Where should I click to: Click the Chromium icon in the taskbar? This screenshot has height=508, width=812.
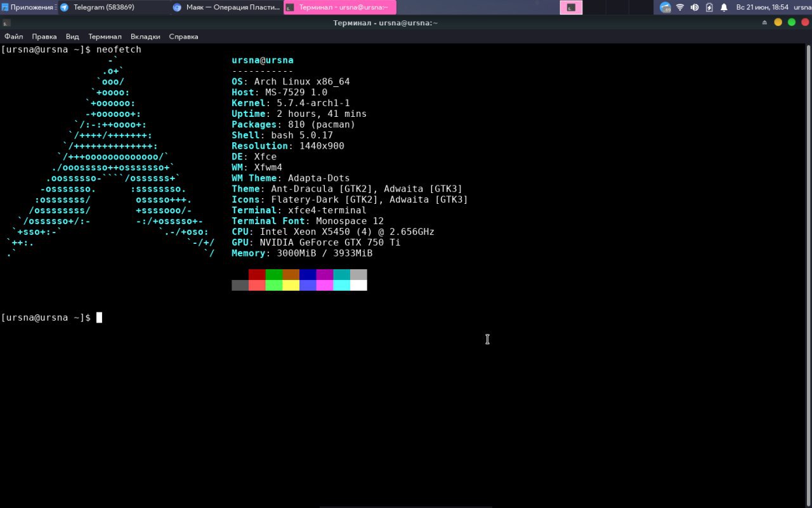(177, 8)
